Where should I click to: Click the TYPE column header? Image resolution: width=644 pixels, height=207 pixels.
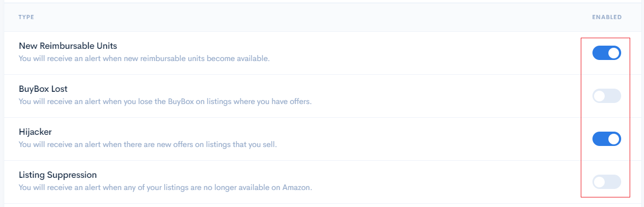point(27,18)
